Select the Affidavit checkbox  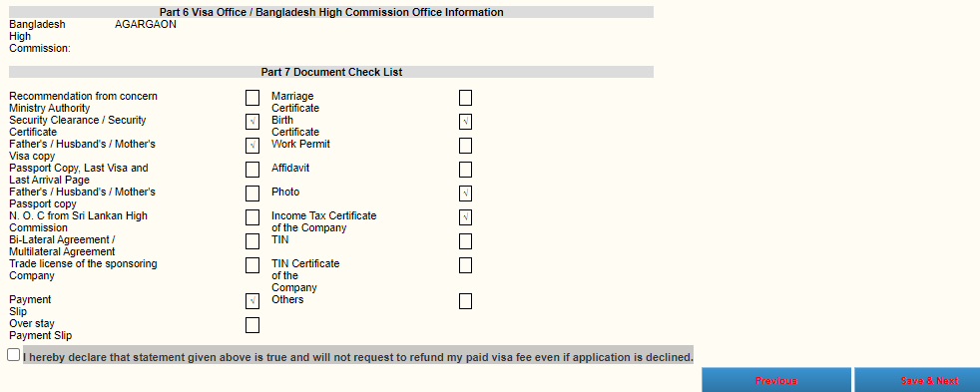tap(466, 170)
